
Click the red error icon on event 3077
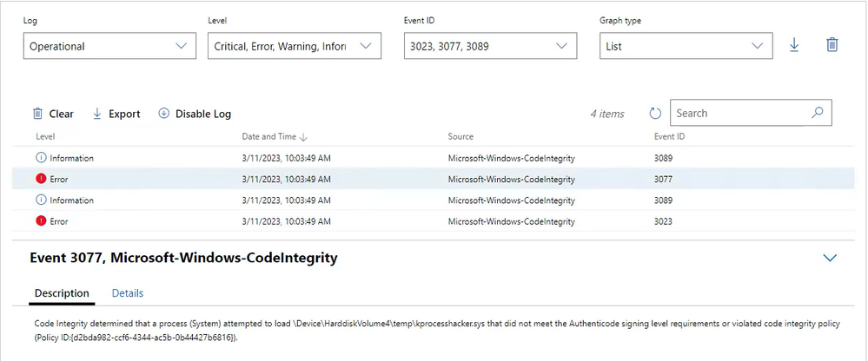41,180
